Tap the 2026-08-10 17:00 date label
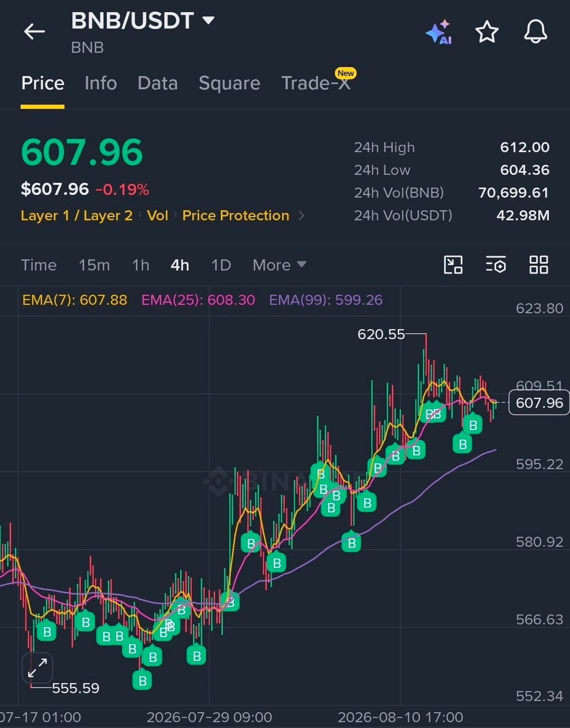Screen dimensions: 570x728 pyautogui.click(x=400, y=717)
